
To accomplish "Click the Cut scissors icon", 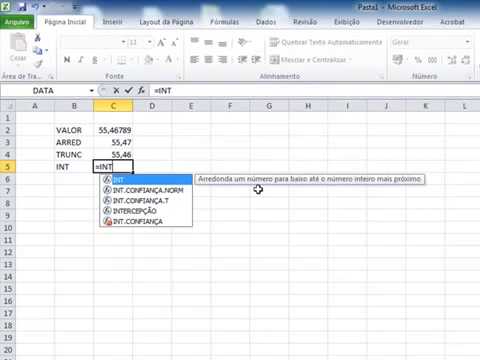I will pyautogui.click(x=38, y=38).
